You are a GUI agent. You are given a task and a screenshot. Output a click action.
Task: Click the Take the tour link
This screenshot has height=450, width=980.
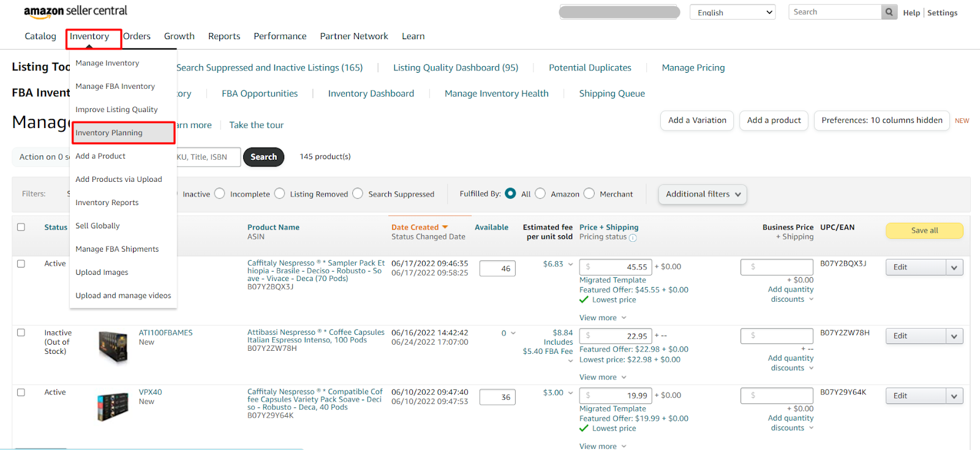257,125
